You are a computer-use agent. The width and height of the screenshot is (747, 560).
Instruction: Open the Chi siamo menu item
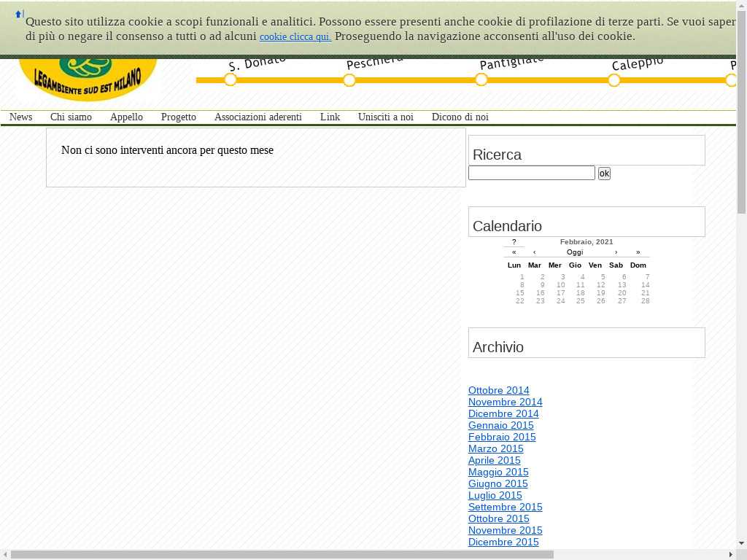[x=71, y=117]
